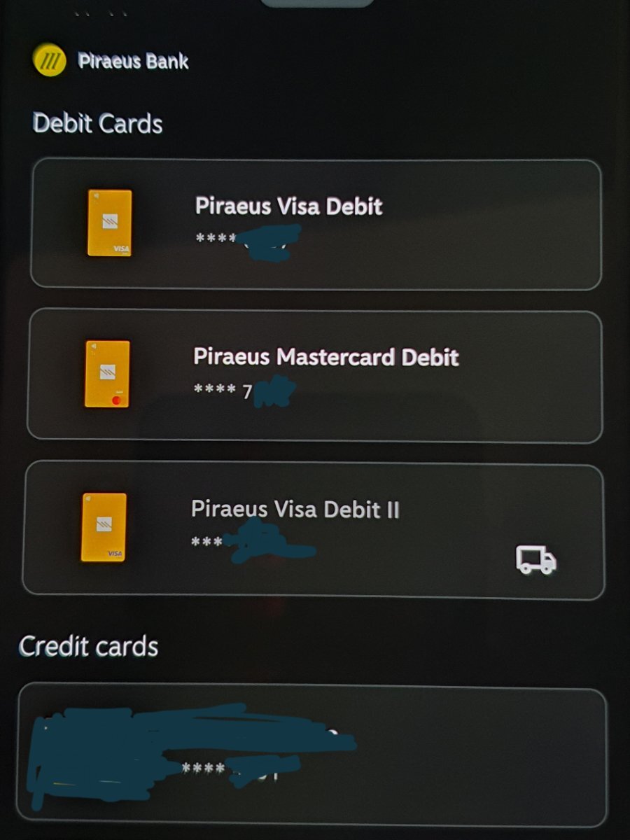
Task: Select the Debit Cards section heading
Action: coord(98,124)
